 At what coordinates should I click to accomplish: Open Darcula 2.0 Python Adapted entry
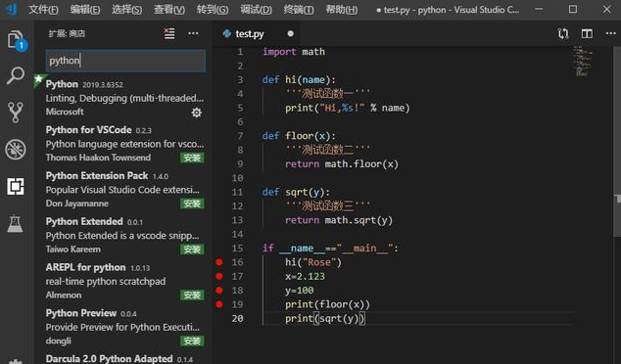(124, 358)
